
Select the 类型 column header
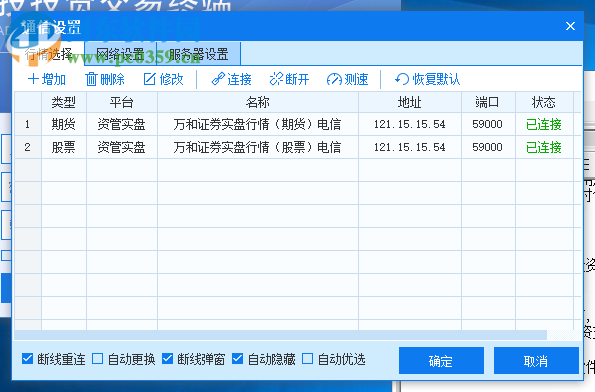tap(64, 102)
